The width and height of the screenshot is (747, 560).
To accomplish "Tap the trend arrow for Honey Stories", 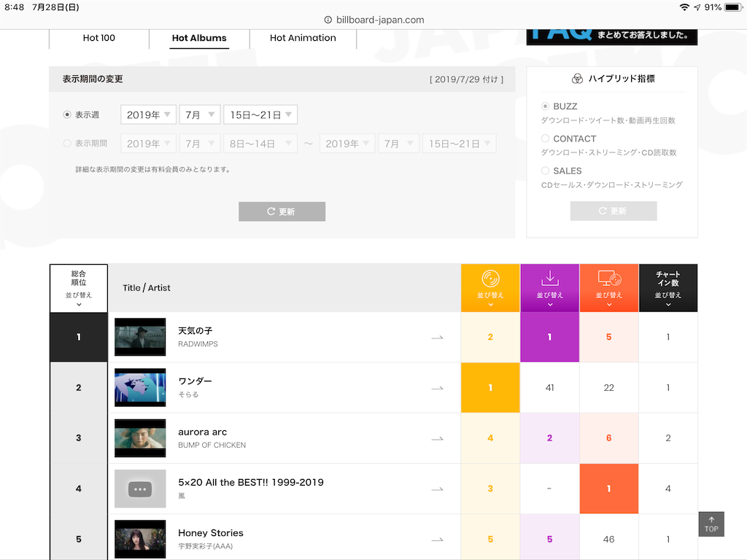I will (x=438, y=540).
